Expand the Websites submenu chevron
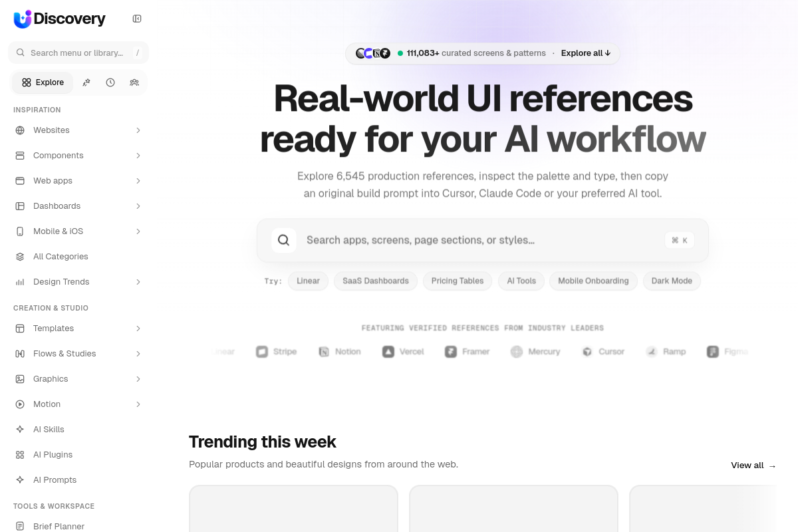798x532 pixels. (x=138, y=130)
